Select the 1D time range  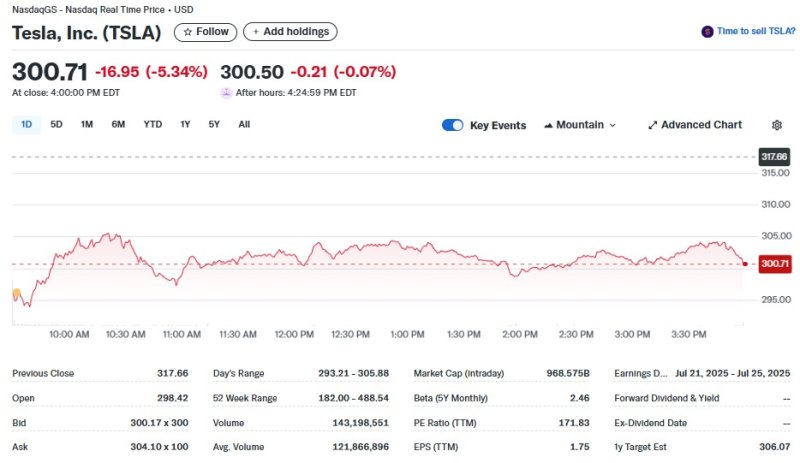click(27, 125)
